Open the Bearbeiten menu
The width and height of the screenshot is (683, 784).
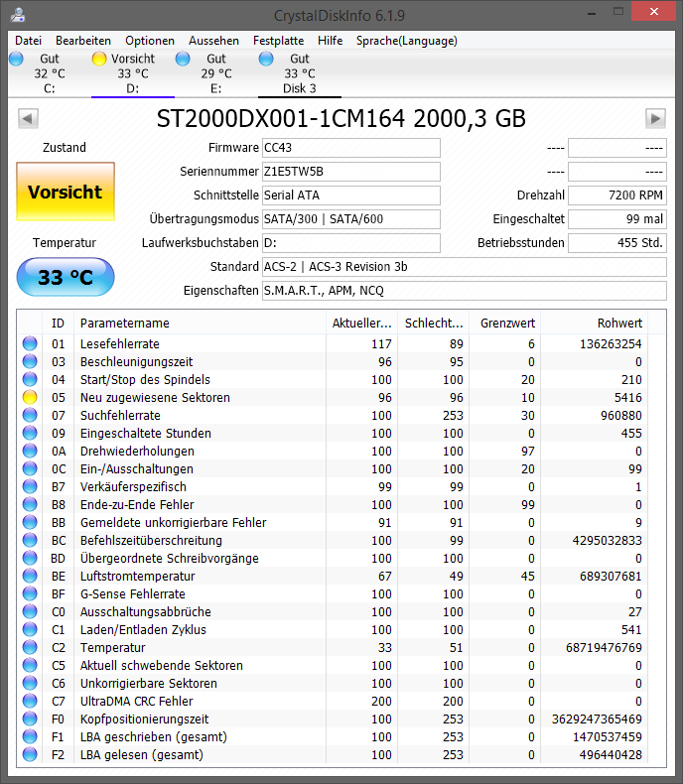coord(83,41)
